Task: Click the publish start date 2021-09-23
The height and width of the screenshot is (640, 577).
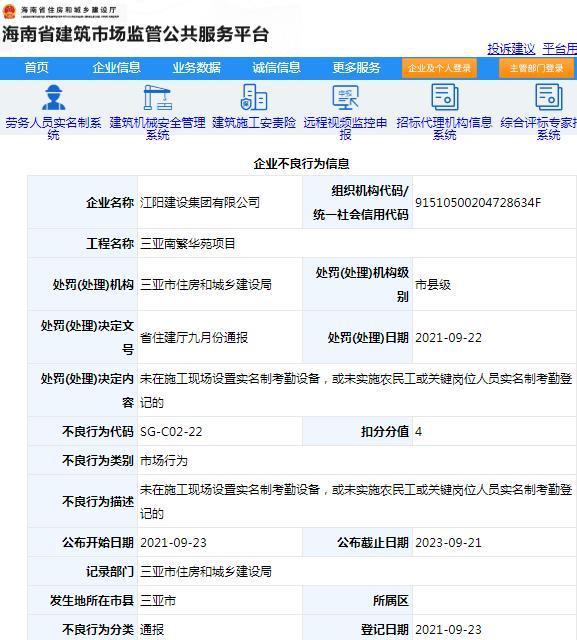Action: click(173, 542)
